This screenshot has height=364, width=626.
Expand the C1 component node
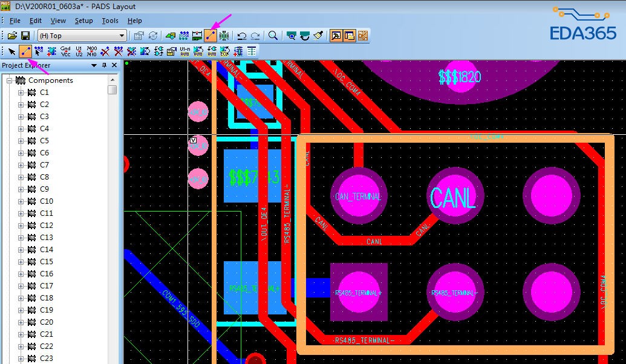tap(21, 93)
